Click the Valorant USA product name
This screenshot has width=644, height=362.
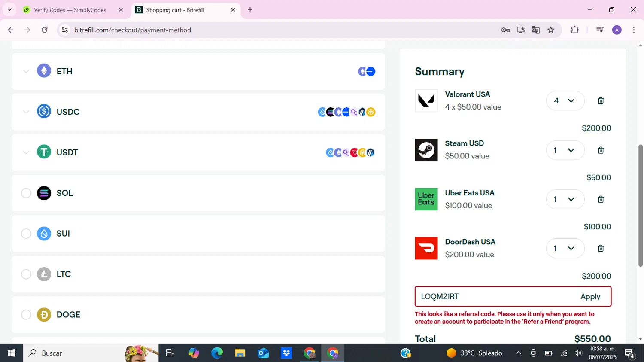point(468,94)
